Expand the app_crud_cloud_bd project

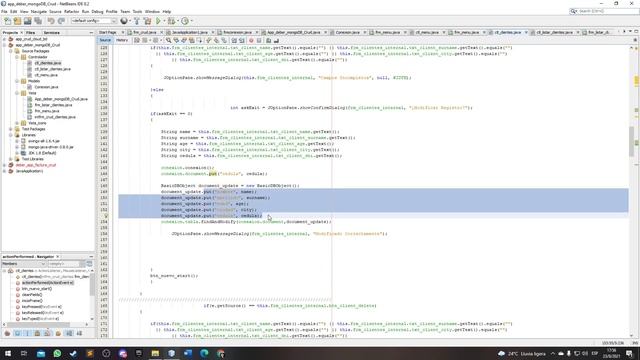click(x=4, y=39)
